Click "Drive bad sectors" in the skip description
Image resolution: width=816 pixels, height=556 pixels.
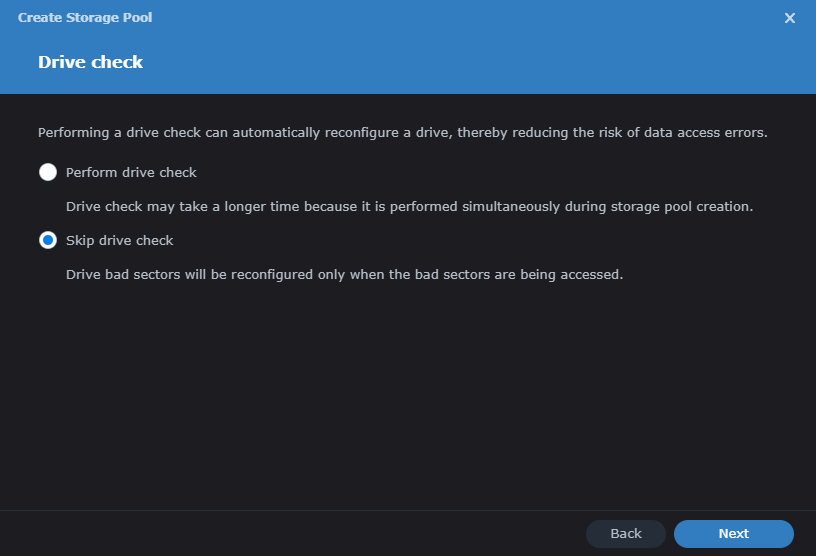pos(121,274)
